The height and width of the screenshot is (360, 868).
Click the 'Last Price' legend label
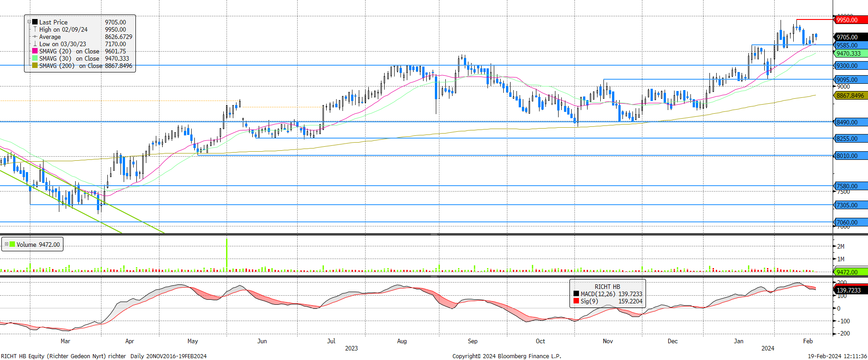(x=53, y=22)
